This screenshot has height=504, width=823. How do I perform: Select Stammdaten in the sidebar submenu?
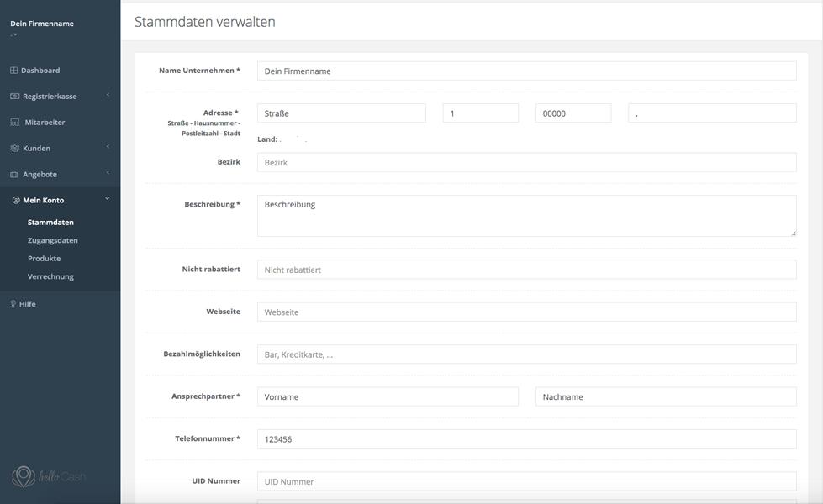(x=50, y=223)
